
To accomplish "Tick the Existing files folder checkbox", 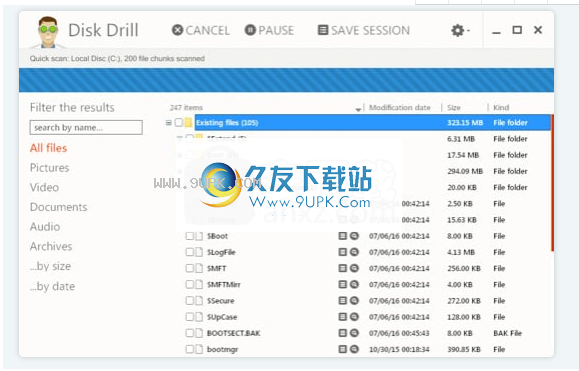I will 179,122.
